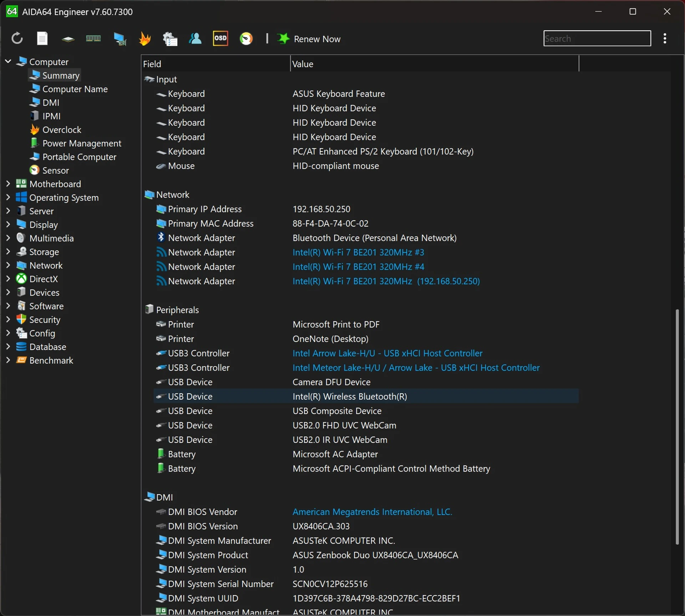Select the DMI System Serial Number row
The image size is (685, 616).
click(366, 584)
